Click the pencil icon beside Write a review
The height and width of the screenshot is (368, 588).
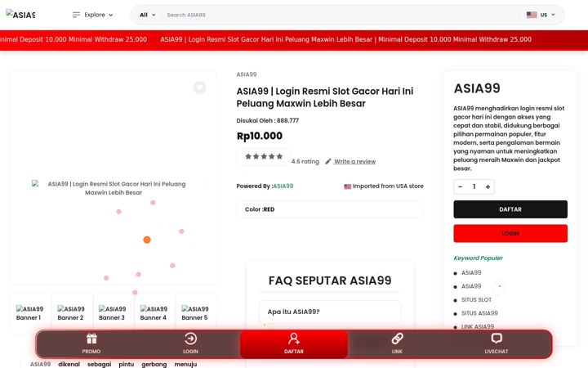pyautogui.click(x=328, y=161)
